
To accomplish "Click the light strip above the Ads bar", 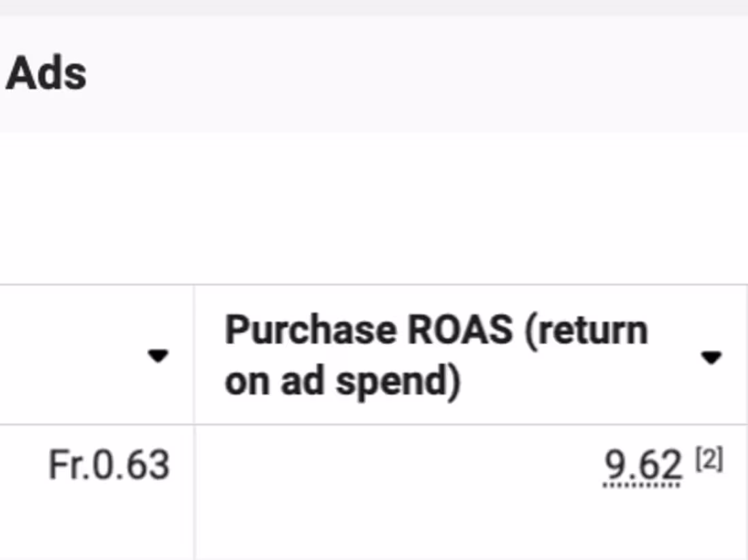I will click(374, 7).
